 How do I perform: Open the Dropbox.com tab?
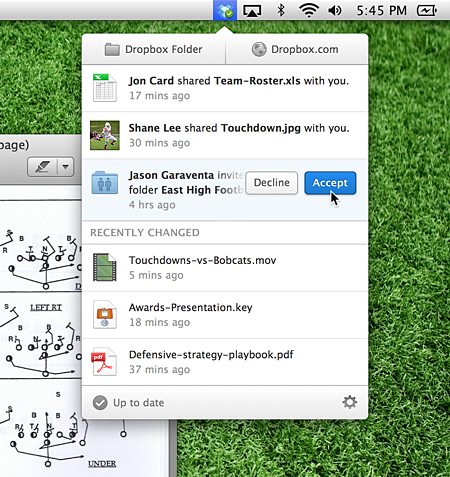click(297, 49)
